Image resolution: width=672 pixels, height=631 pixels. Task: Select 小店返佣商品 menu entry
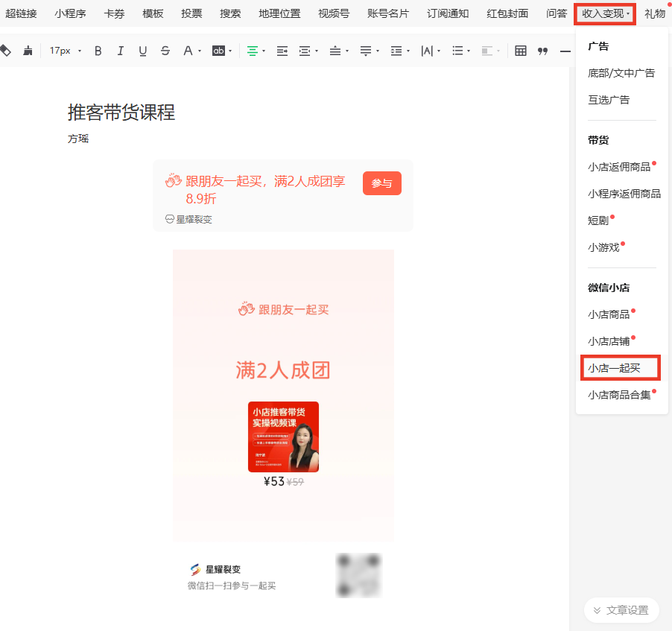click(618, 167)
